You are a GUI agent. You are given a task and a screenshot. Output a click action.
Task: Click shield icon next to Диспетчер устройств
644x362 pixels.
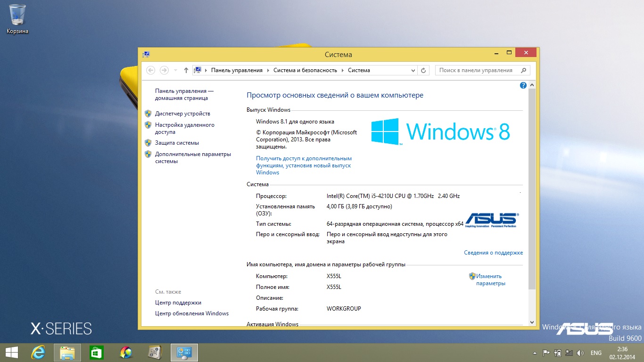(x=148, y=114)
